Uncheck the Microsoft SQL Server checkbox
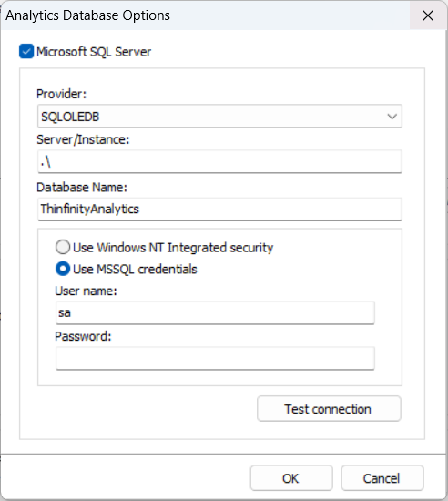This screenshot has width=448, height=501. 26,51
